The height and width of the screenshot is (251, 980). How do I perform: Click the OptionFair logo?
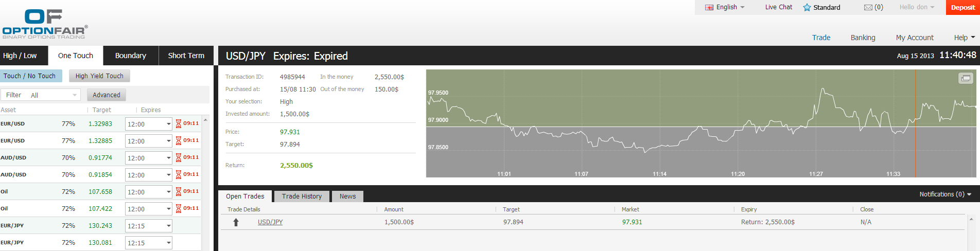coord(45,24)
